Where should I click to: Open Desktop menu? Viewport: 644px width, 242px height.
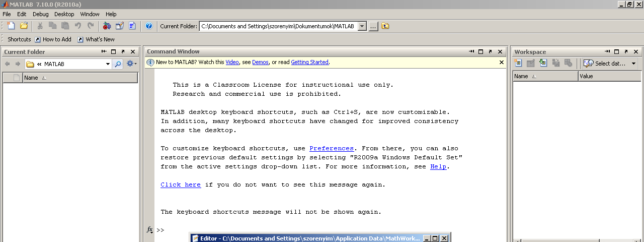click(64, 14)
